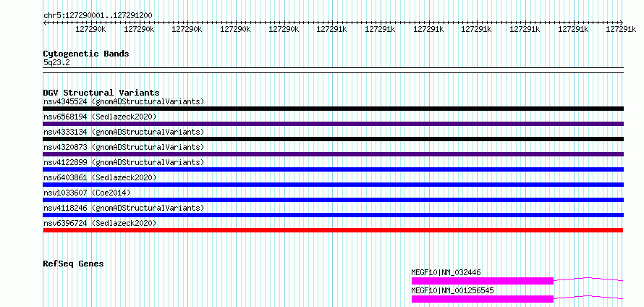Click the blue bar under nsv4122899
The width and height of the screenshot is (644, 307).
tap(334, 169)
